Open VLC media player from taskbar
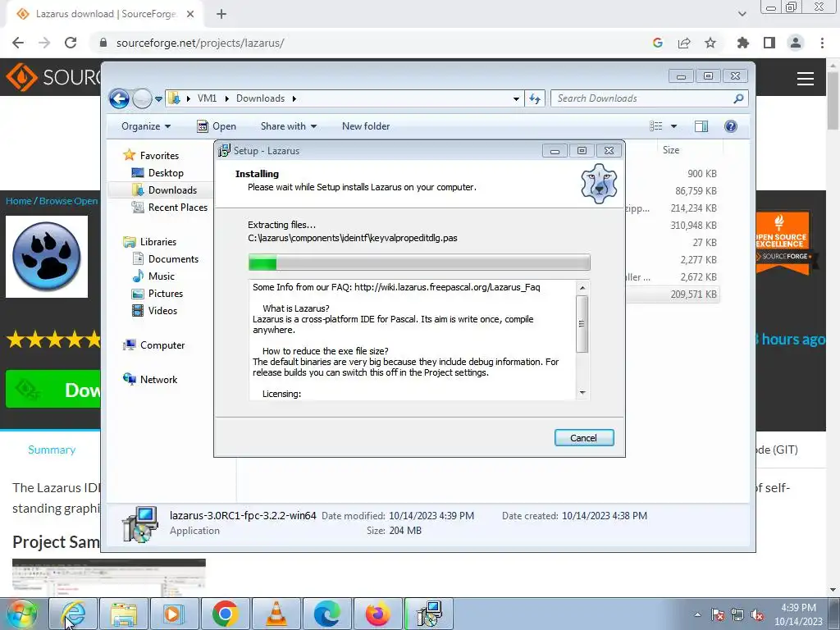 pyautogui.click(x=276, y=614)
